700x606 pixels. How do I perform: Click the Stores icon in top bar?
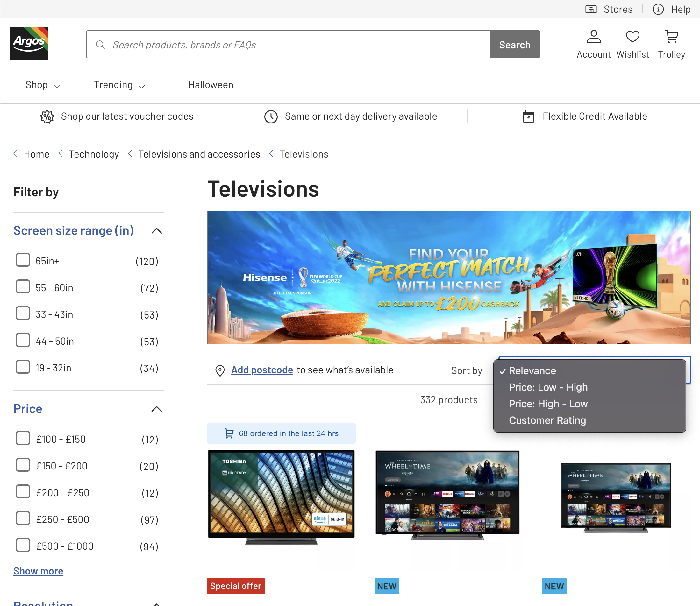[591, 10]
